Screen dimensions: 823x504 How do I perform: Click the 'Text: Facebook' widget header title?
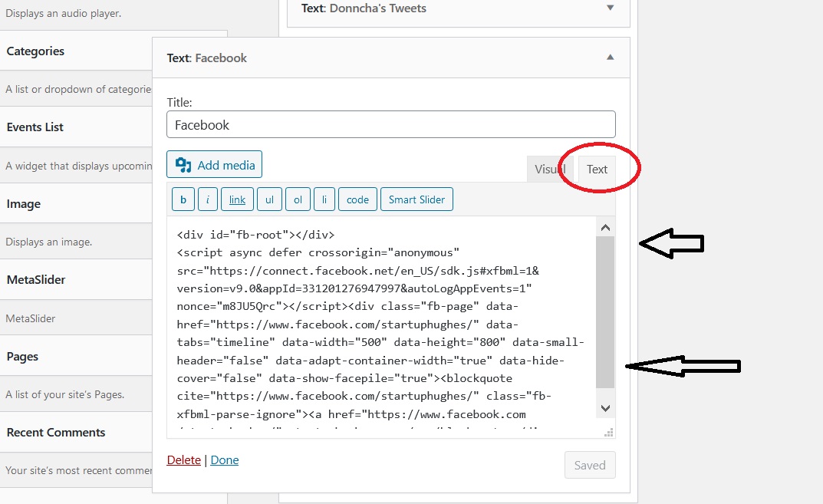click(x=207, y=58)
